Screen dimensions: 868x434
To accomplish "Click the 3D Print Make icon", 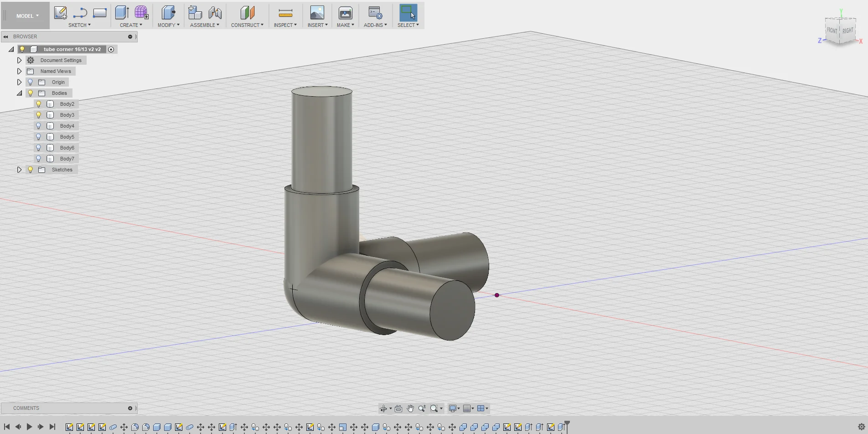I will tap(345, 13).
